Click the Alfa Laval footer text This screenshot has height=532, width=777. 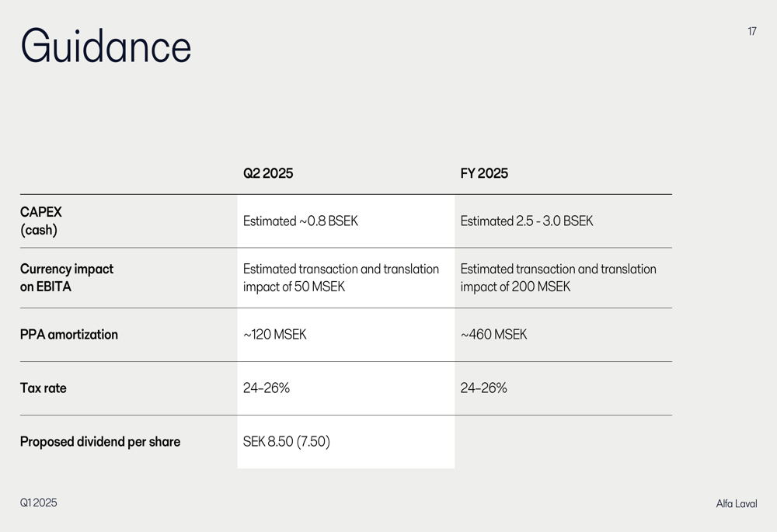[x=736, y=504]
